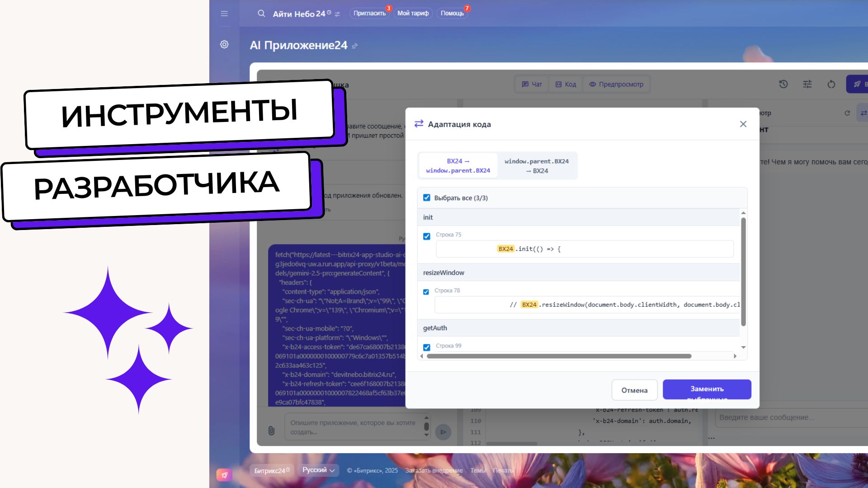Open the sliders settings icon
Viewport: 868px width, 488px height.
(807, 84)
